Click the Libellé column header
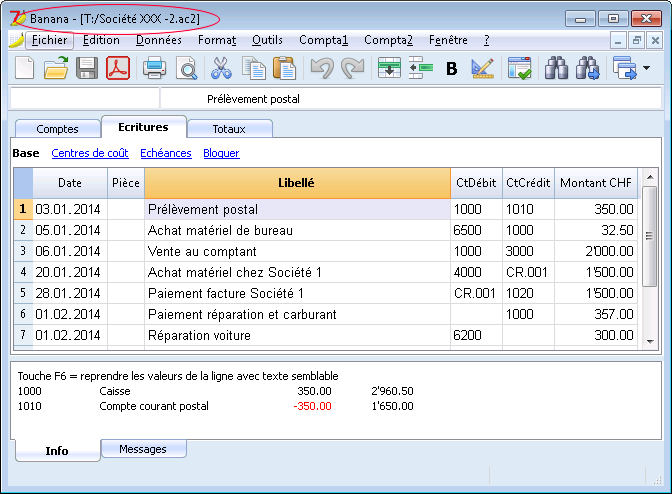Viewport: 672px width, 494px height. [x=297, y=183]
